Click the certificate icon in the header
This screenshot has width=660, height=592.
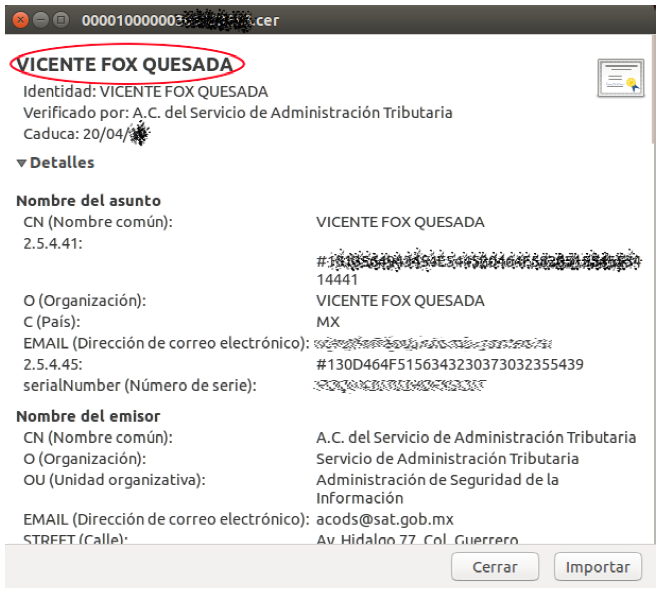pyautogui.click(x=619, y=77)
